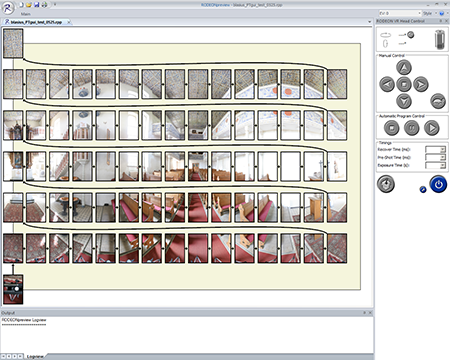This screenshot has height=360, width=450.
Task: Click the down arrow in Manual Control
Action: pos(404,101)
